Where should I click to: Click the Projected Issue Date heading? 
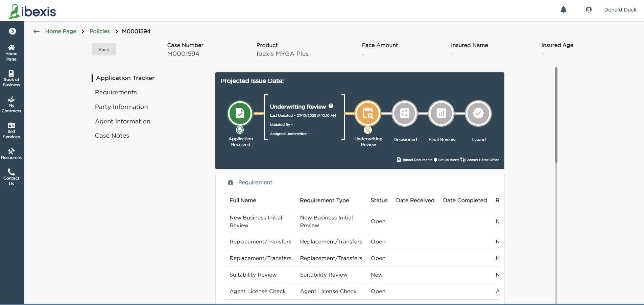point(252,81)
